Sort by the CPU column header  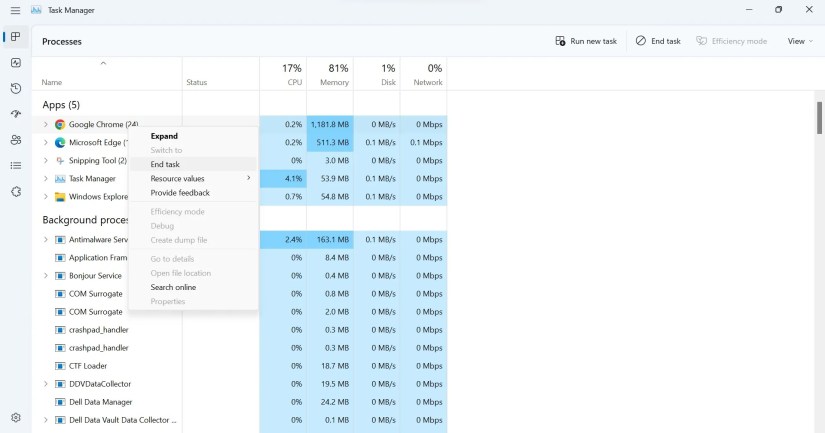point(283,74)
